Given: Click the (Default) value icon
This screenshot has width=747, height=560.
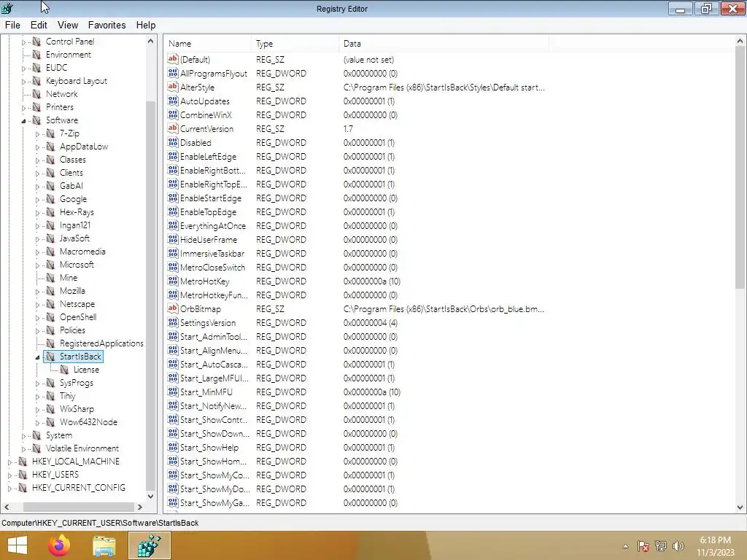Looking at the screenshot, I should pos(172,60).
